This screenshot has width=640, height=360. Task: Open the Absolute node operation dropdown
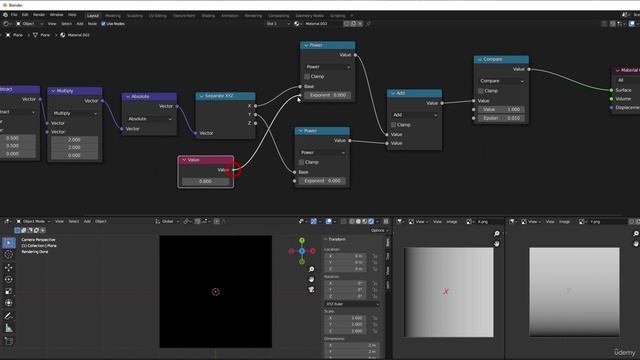click(x=149, y=119)
